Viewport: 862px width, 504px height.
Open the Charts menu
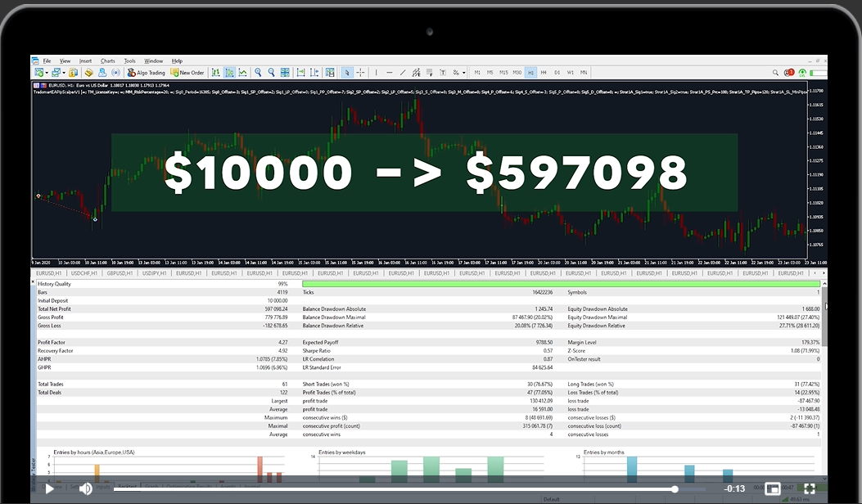(x=107, y=61)
